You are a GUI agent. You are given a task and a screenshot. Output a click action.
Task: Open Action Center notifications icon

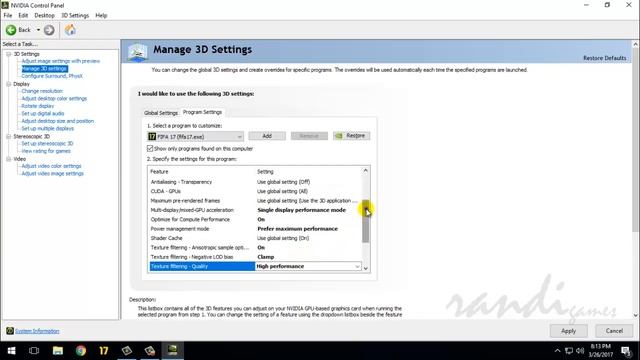click(x=626, y=351)
